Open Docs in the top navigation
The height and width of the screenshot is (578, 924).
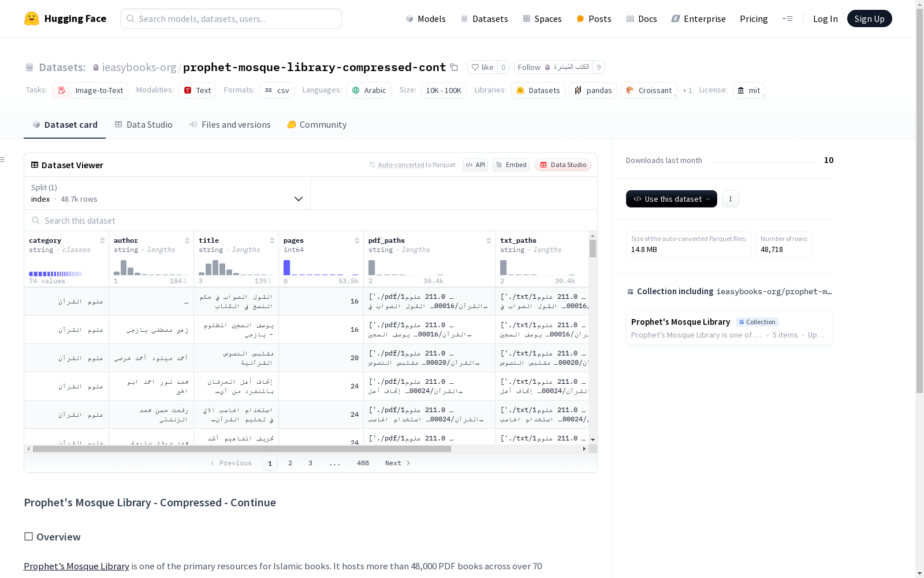pyautogui.click(x=642, y=18)
